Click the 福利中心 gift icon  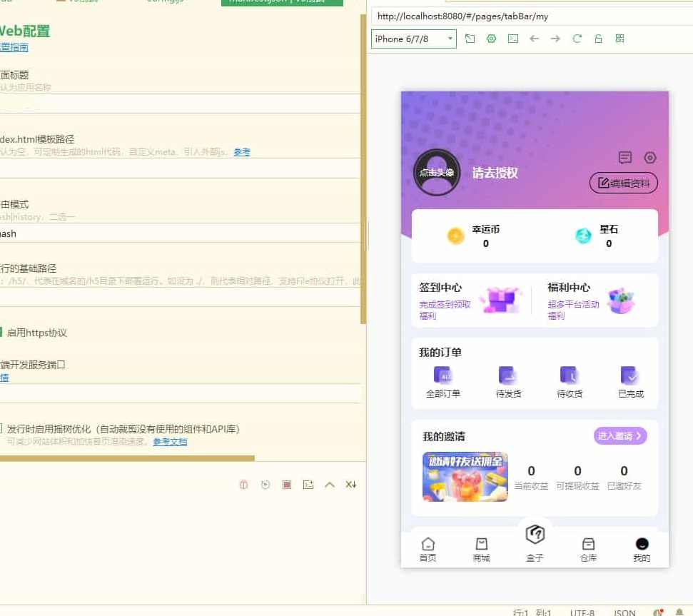click(x=620, y=300)
